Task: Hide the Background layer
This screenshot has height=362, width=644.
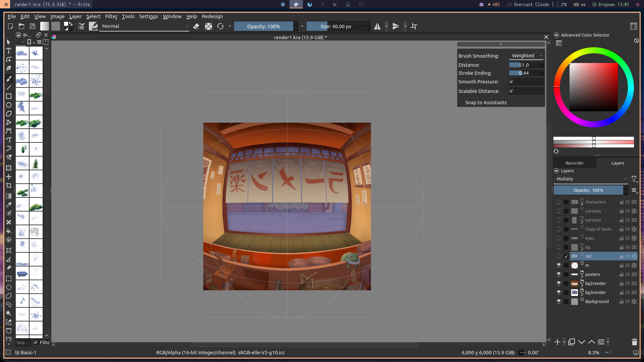Action: tap(559, 301)
